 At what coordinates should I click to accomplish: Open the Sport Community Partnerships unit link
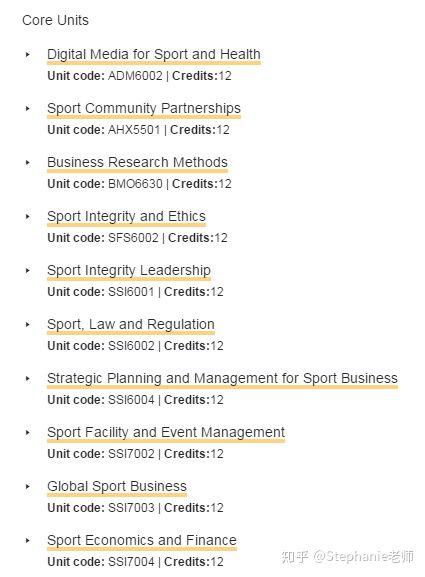coord(144,109)
